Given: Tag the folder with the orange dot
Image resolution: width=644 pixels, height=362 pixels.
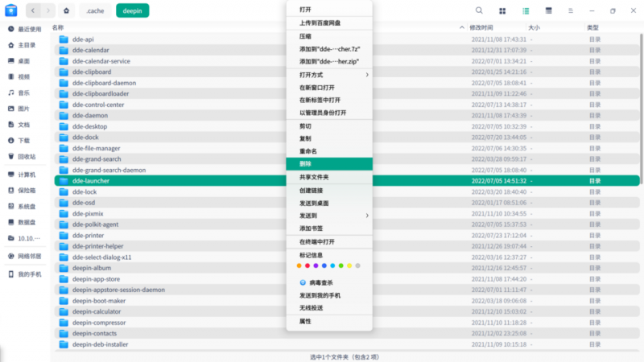Looking at the screenshot, I should (299, 266).
